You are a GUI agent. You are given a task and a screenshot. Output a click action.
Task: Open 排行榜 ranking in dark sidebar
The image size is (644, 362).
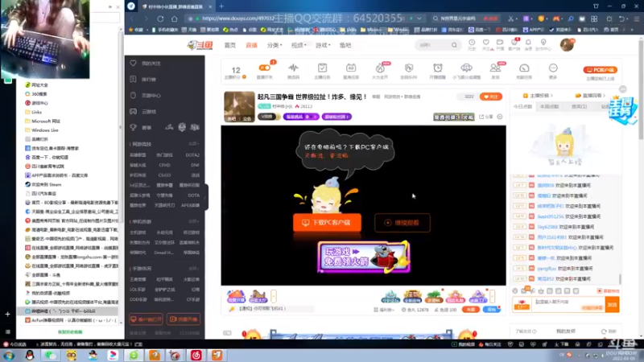click(149, 80)
